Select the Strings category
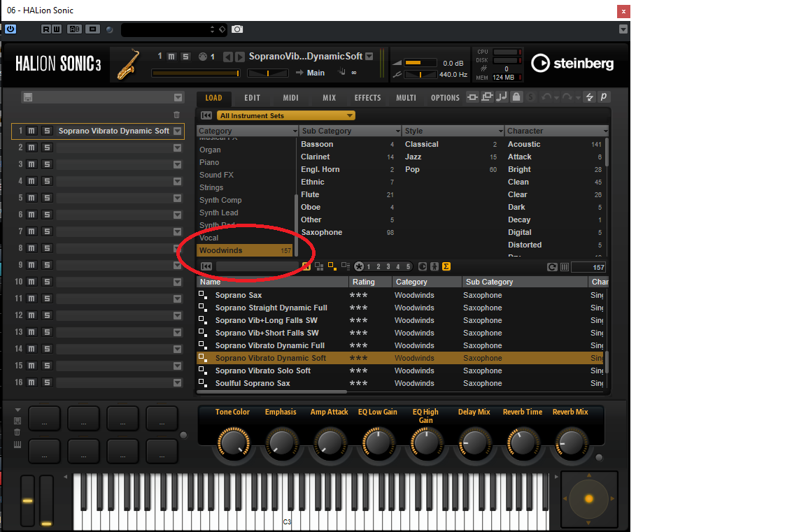Viewport: 806px width, 532px height. (x=211, y=187)
